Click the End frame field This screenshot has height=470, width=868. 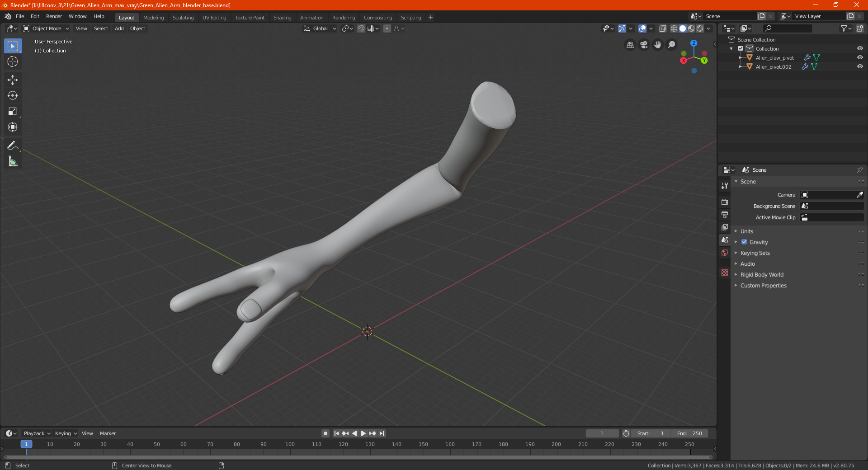click(689, 433)
